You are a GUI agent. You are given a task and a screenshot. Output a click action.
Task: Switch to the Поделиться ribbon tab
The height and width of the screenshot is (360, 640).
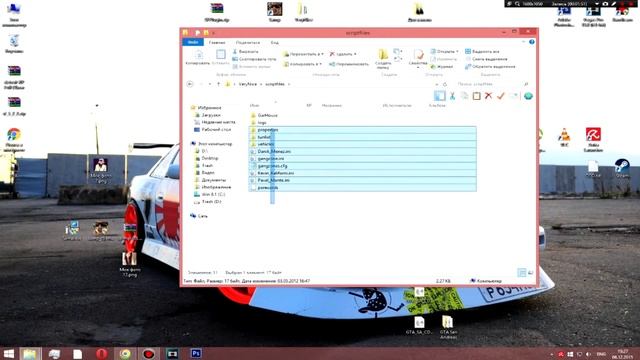248,42
